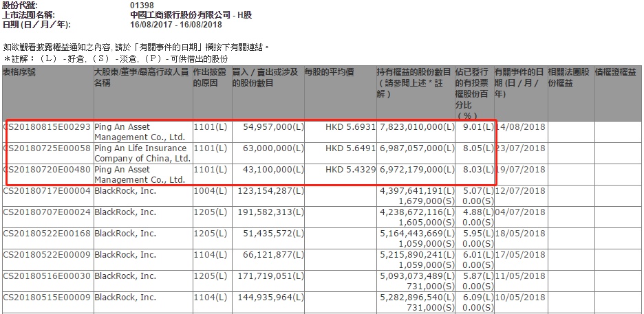Viewport: 644px width, 314px height.
Task: Click average price HKD 5.4329
Action: coord(350,169)
